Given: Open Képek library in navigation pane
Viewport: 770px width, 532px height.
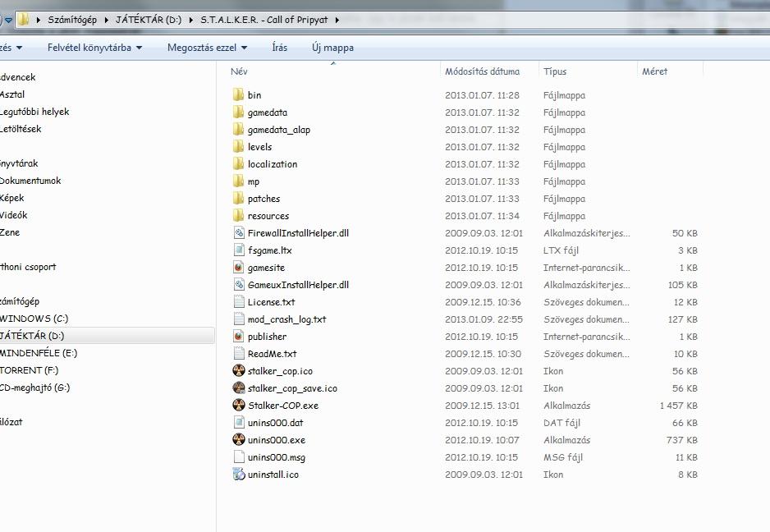Looking at the screenshot, I should point(11,198).
